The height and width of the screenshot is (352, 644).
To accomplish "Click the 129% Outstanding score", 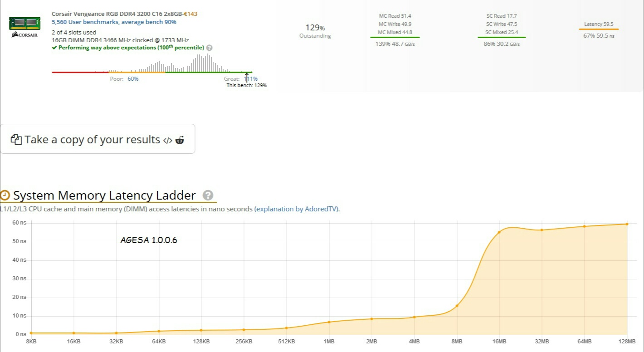I will pos(315,31).
